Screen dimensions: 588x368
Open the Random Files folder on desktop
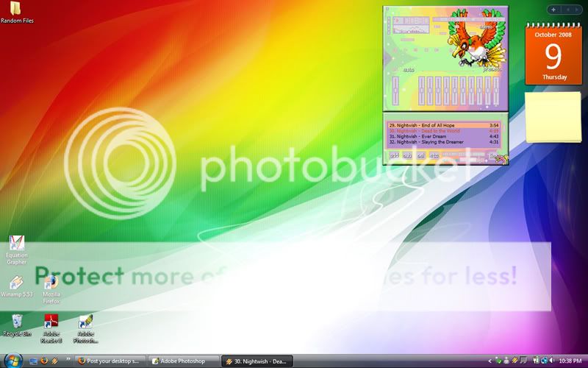16,12
